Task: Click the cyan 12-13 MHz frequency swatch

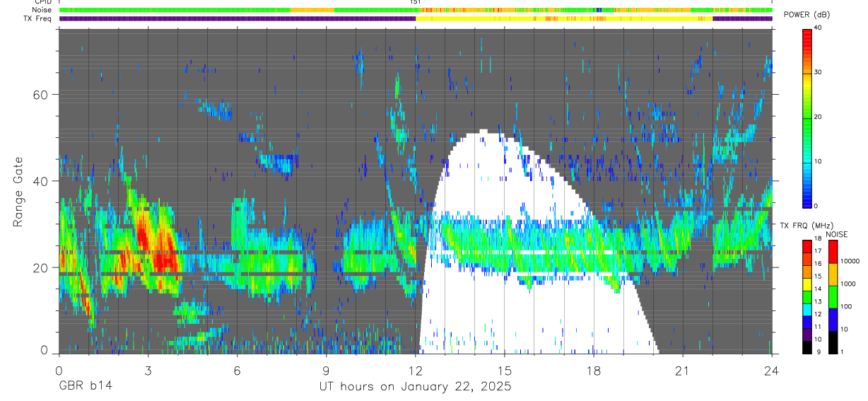Action: (x=807, y=310)
